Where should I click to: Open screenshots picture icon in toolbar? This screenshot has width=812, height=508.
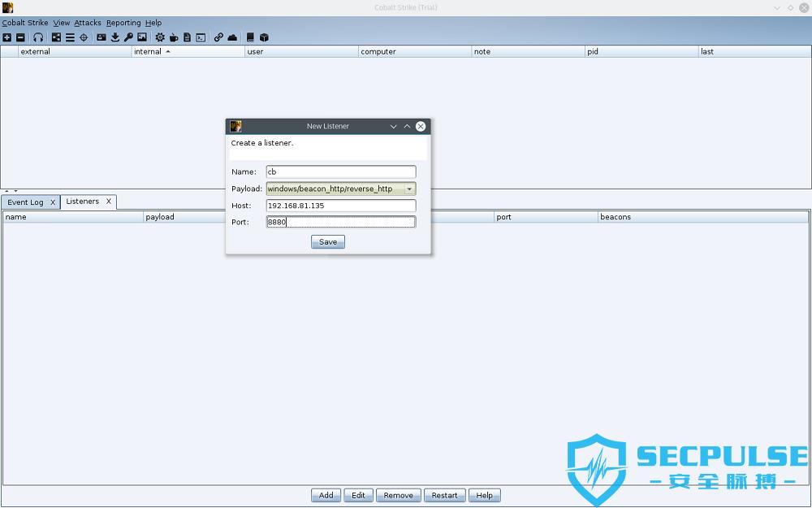[142, 37]
